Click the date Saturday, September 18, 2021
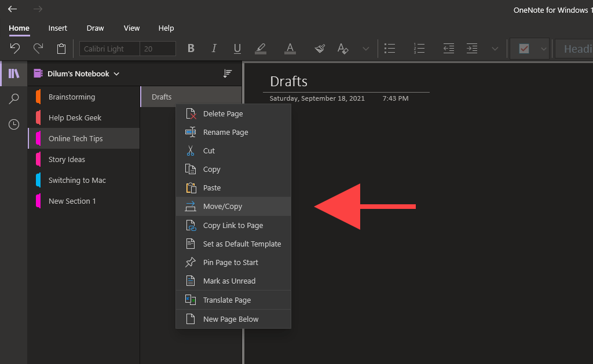 (317, 98)
